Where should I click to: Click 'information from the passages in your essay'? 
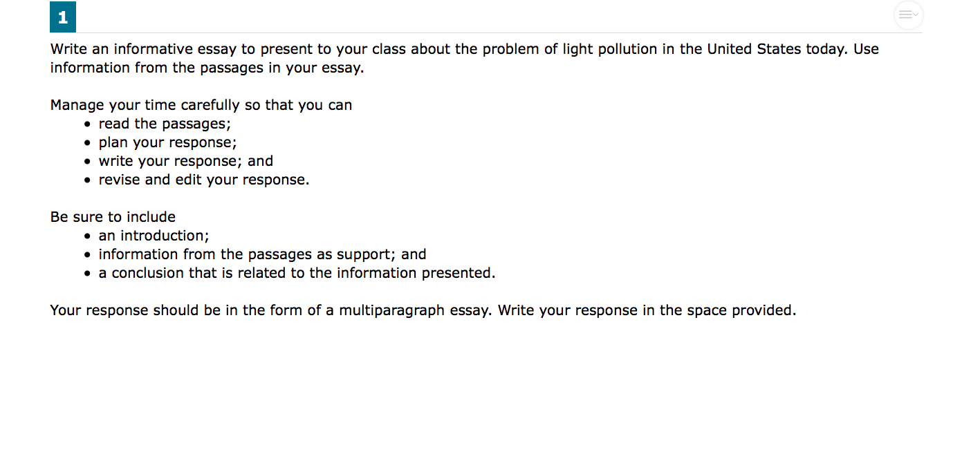(207, 68)
